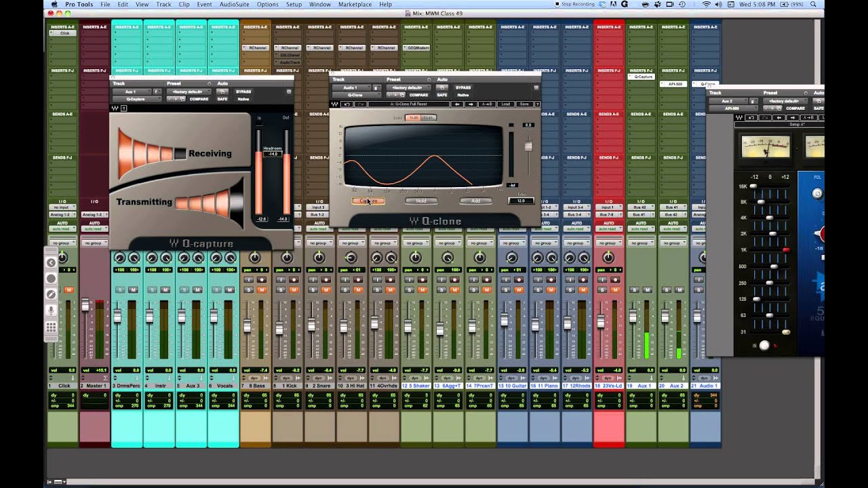
Task: Click Save in Q-Clone toolbar
Action: click(524, 104)
